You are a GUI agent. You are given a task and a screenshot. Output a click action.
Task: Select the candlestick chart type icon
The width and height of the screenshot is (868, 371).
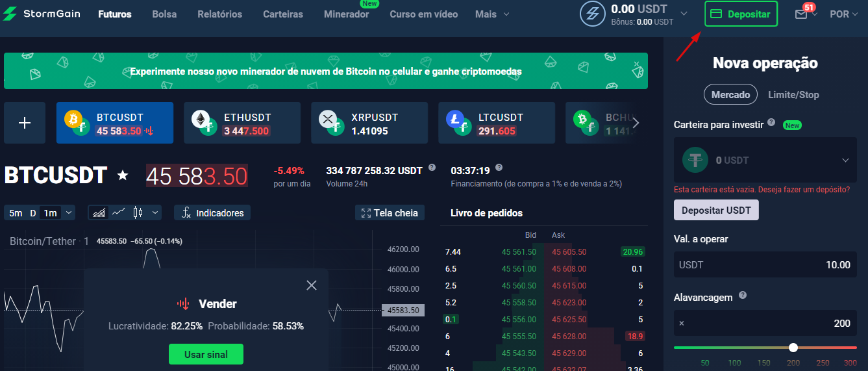137,212
